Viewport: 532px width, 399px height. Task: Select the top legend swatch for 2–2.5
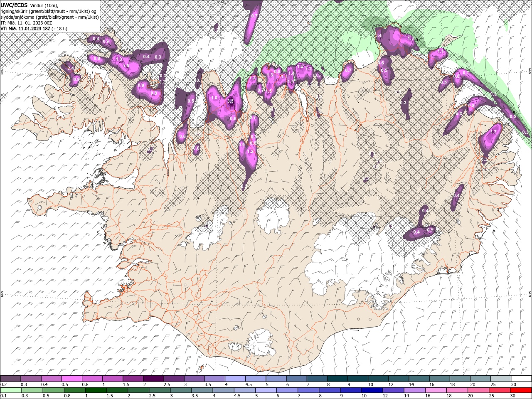[153, 379]
